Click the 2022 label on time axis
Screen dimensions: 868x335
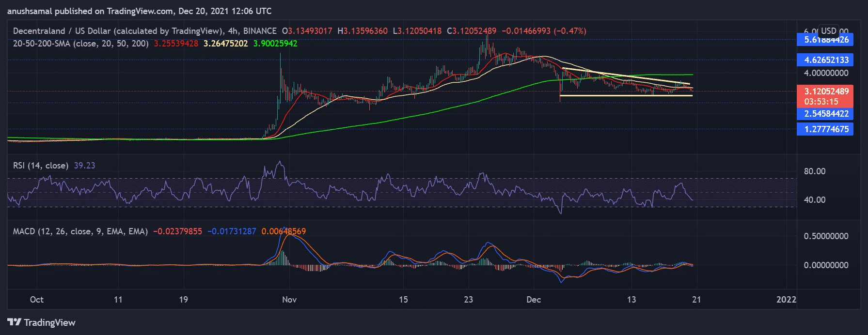[786, 300]
